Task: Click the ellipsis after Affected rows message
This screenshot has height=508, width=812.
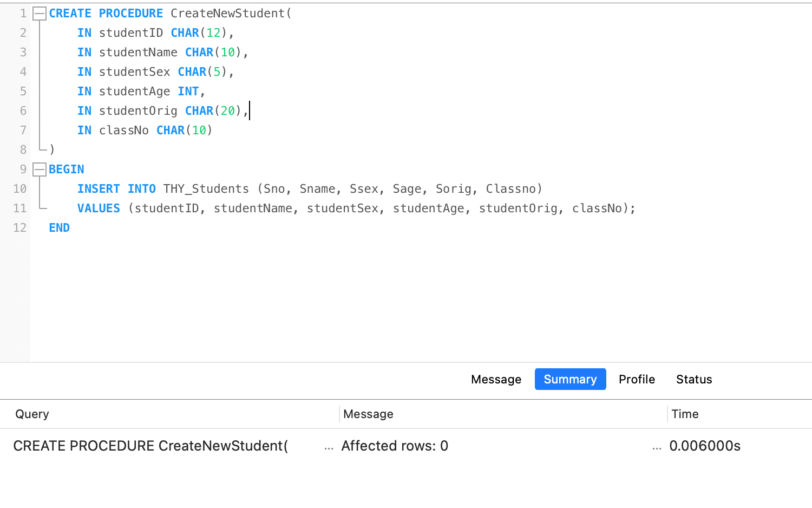Action: [657, 447]
